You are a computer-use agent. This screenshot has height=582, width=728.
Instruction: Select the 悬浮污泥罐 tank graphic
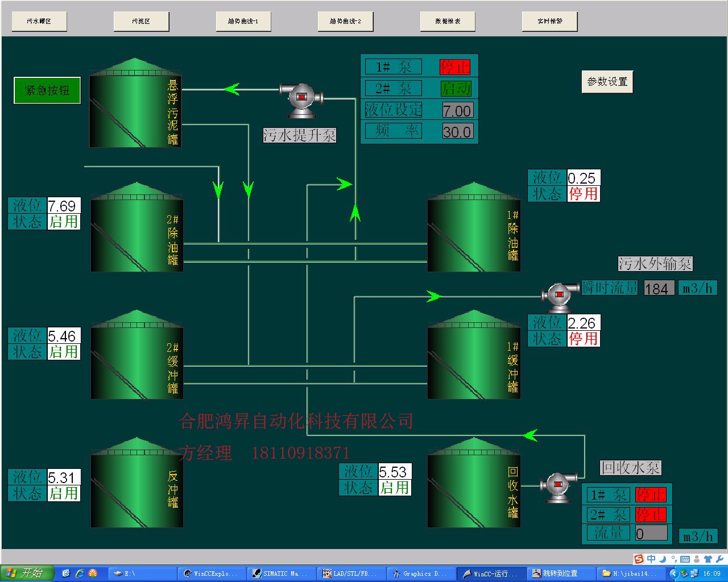coord(135,105)
